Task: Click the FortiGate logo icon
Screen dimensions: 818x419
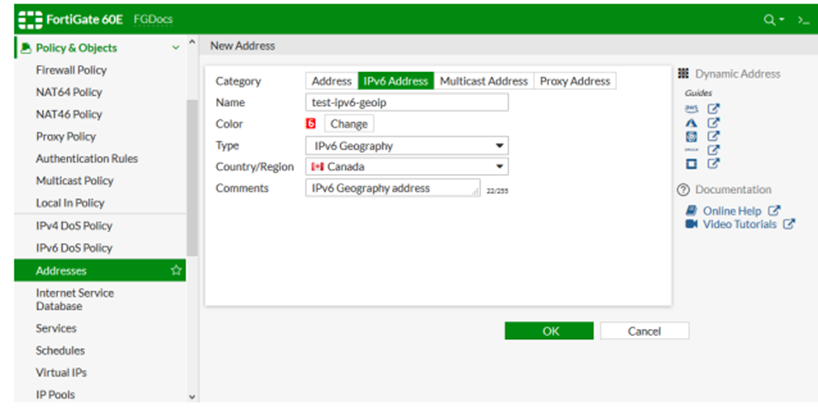Action: pyautogui.click(x=28, y=19)
